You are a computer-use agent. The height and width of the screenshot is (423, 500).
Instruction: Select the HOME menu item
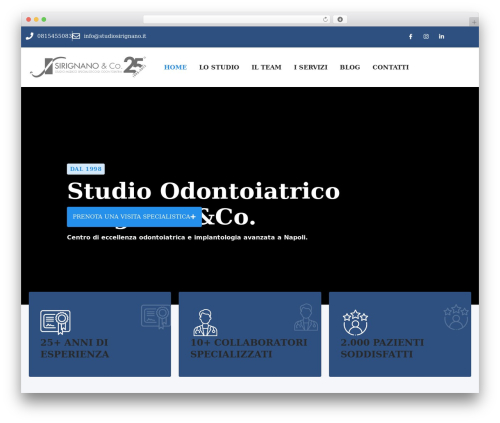175,67
